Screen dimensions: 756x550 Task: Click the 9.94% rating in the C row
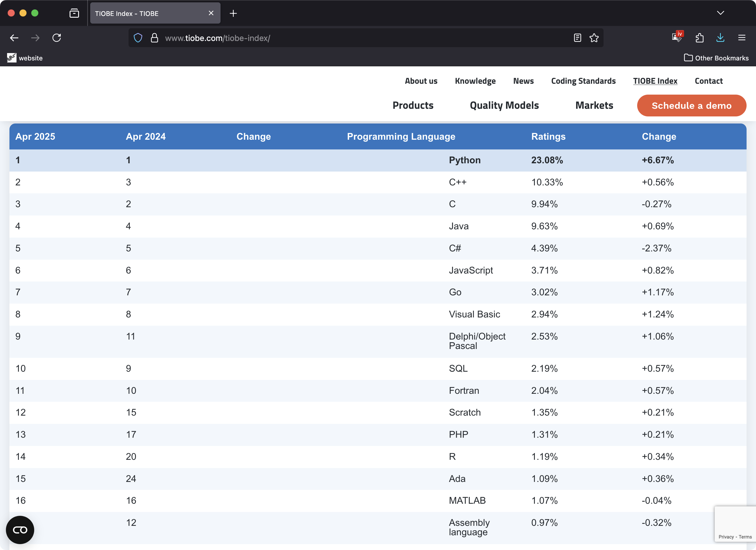pos(544,204)
